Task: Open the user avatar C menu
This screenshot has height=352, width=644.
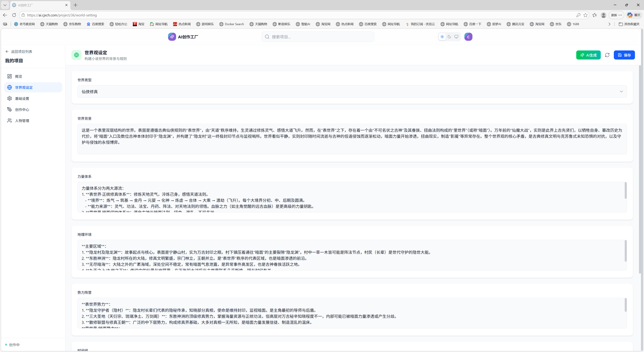Action: point(468,37)
